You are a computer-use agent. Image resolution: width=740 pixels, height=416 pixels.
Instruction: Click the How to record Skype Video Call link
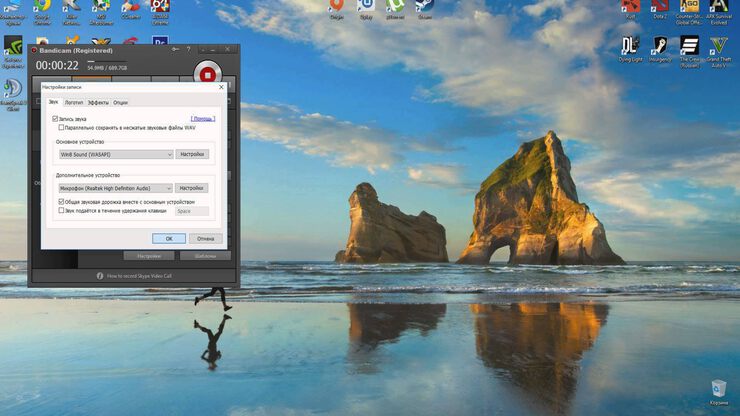coord(139,276)
